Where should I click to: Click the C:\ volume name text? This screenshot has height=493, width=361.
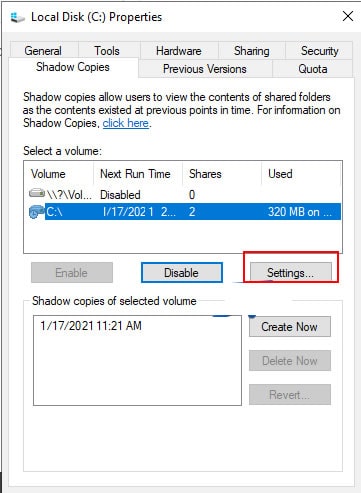(x=54, y=212)
